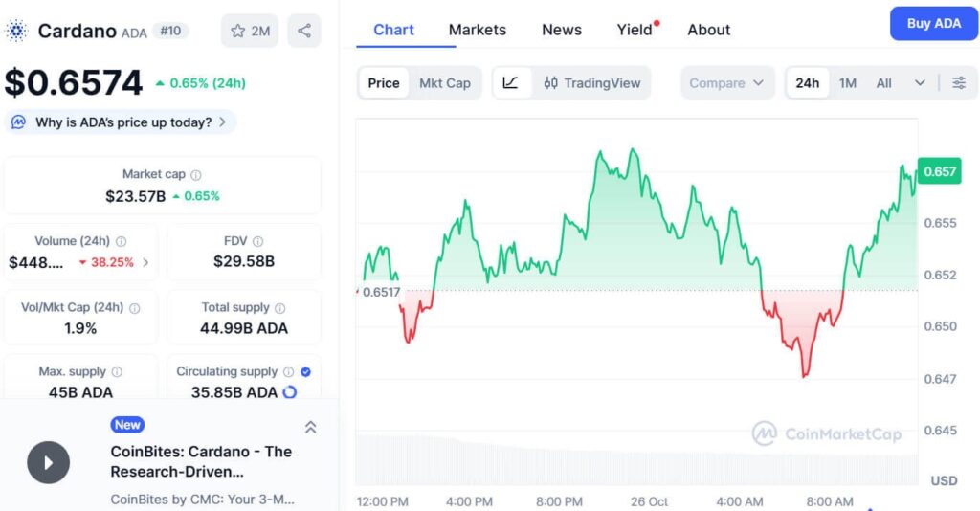Switch to TradingView chart mode
Image resolution: width=980 pixels, height=511 pixels.
(592, 83)
